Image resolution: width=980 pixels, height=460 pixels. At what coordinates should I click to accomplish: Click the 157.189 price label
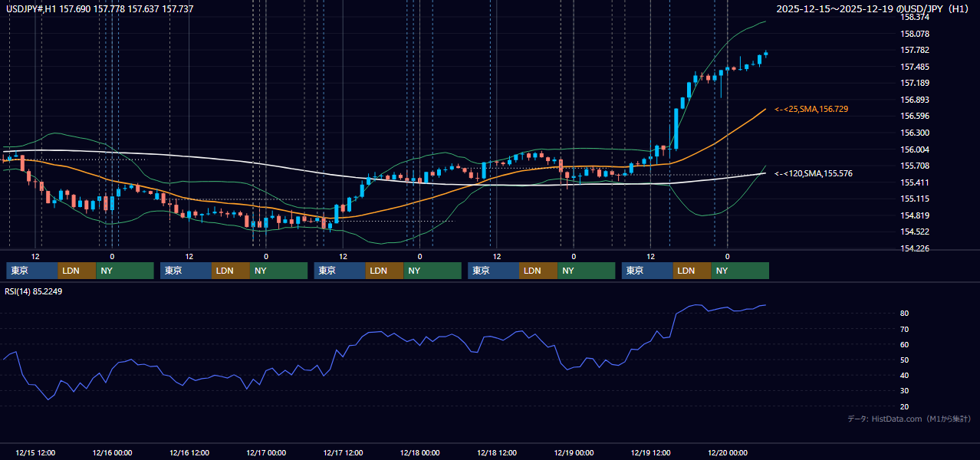pos(915,84)
